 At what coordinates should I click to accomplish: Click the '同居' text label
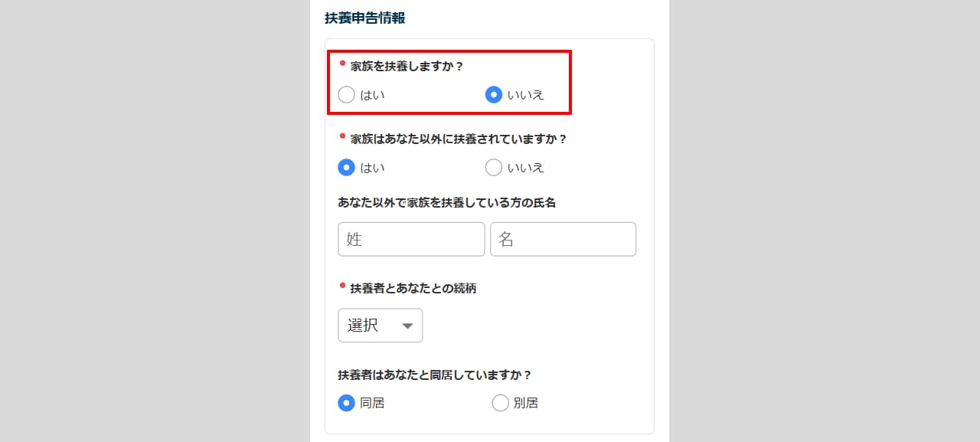click(x=372, y=403)
